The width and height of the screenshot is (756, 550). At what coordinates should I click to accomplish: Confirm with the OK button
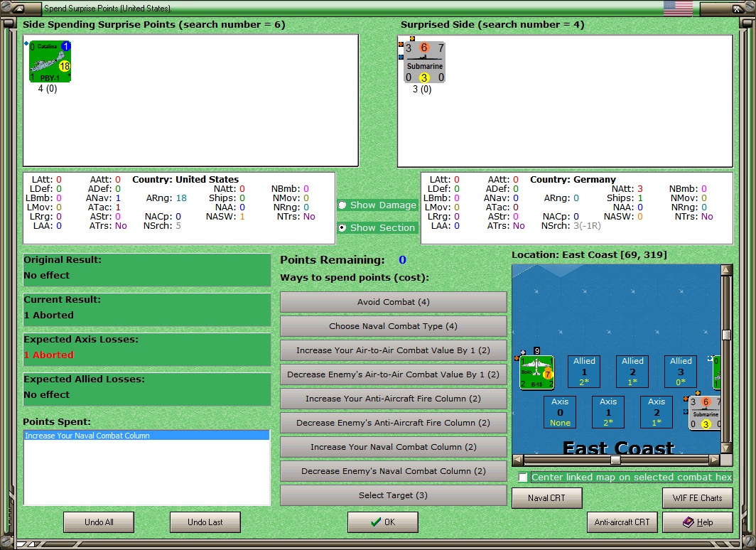pos(383,522)
